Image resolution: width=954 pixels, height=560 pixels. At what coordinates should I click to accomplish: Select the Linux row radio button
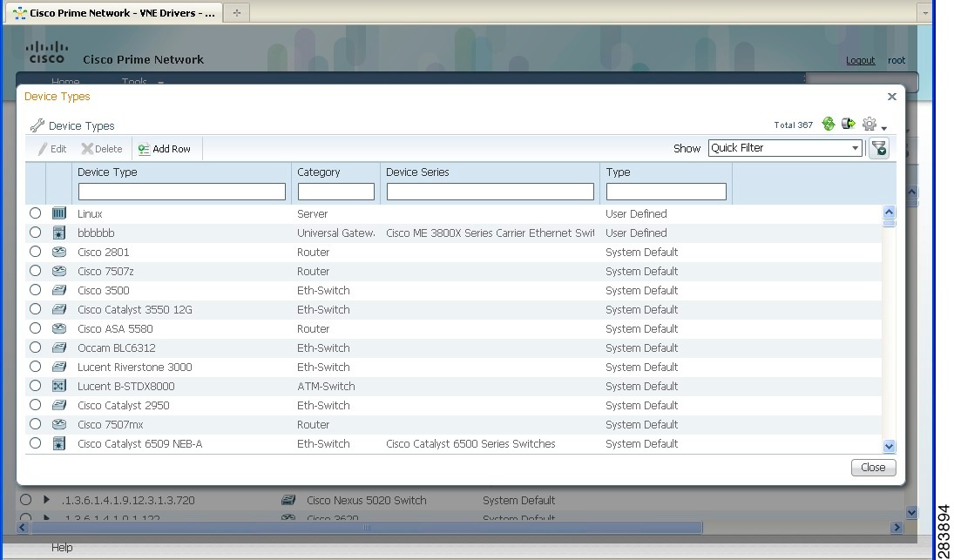pos(36,213)
